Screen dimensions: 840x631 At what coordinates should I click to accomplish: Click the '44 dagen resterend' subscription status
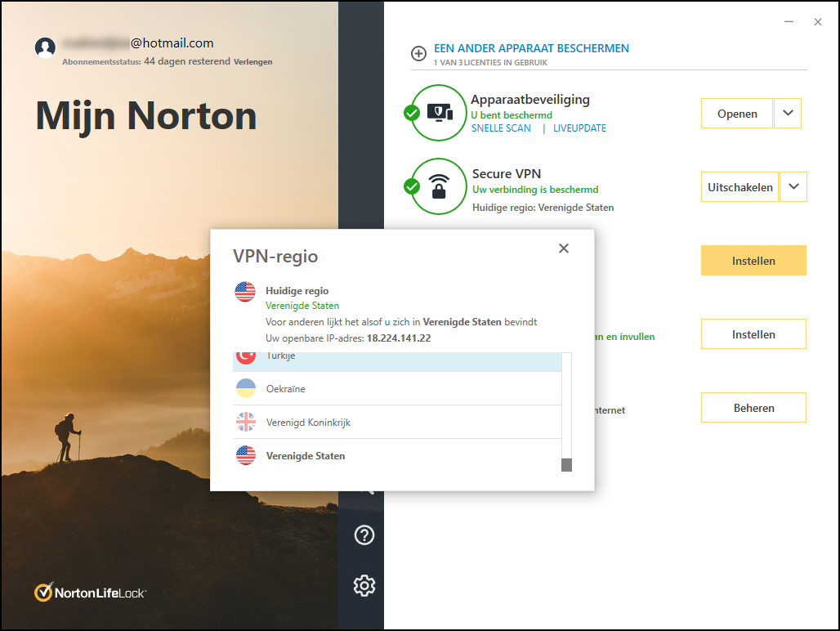click(187, 61)
